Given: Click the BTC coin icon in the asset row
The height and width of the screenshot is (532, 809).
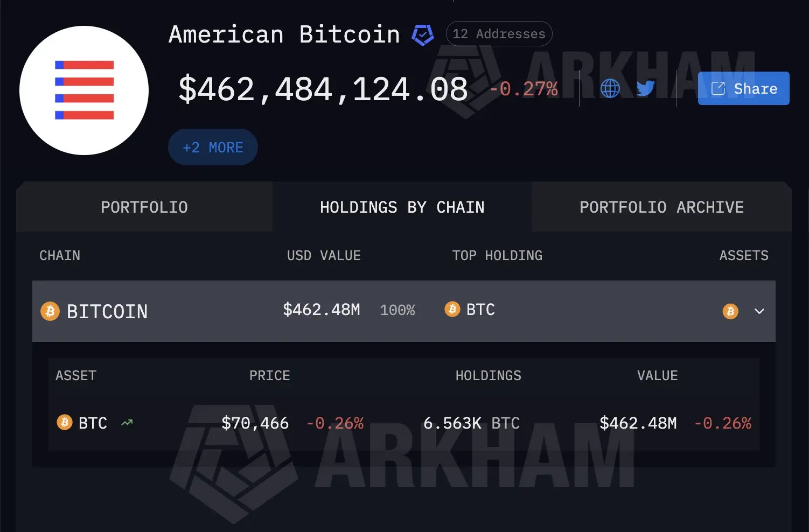Looking at the screenshot, I should (x=64, y=423).
